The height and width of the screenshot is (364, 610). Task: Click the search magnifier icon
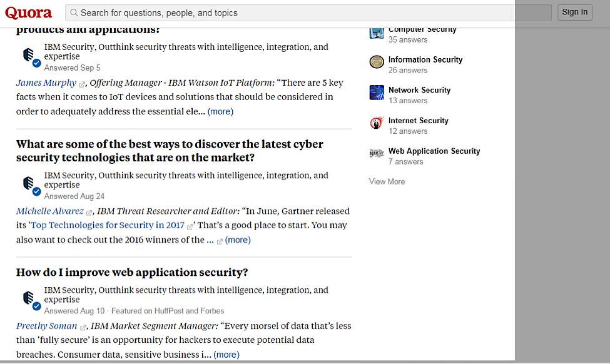point(74,13)
